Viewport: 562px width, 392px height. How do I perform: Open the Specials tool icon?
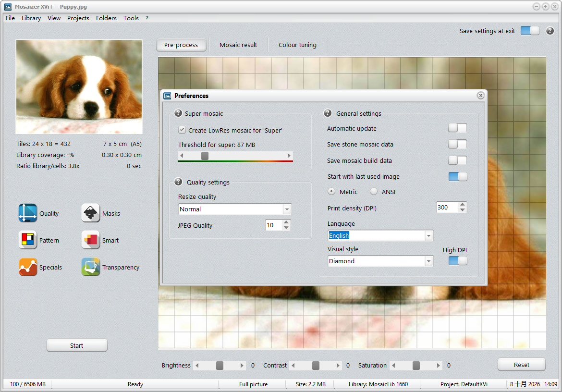[27, 267]
